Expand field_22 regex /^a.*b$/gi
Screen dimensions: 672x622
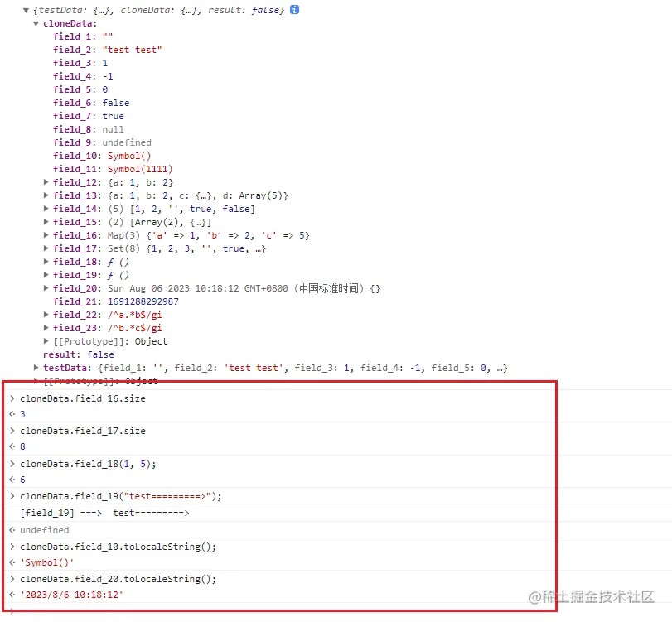(x=46, y=315)
